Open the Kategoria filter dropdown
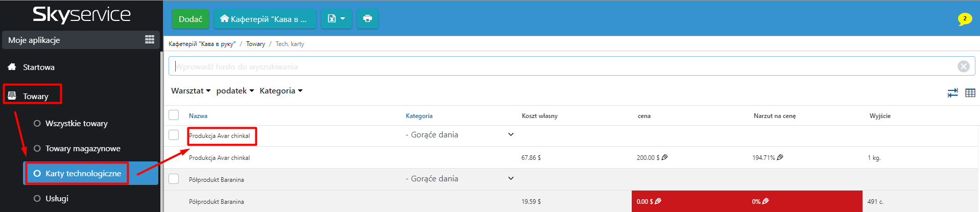980x212 pixels. point(281,91)
